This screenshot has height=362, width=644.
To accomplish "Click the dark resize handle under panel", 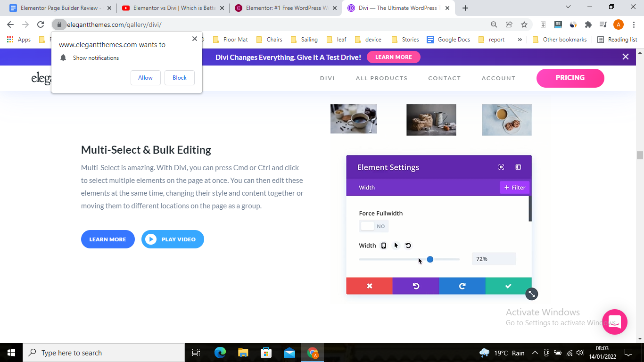I will (x=532, y=294).
